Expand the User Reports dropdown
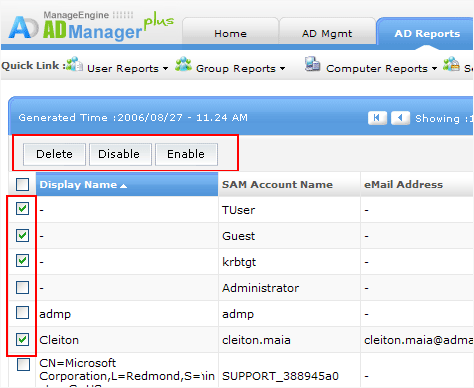Image resolution: width=474 pixels, height=388 pixels. pos(165,69)
